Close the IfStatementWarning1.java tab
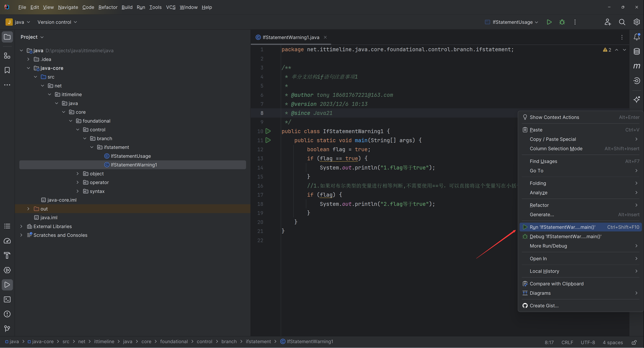This screenshot has width=644, height=348. tap(325, 37)
